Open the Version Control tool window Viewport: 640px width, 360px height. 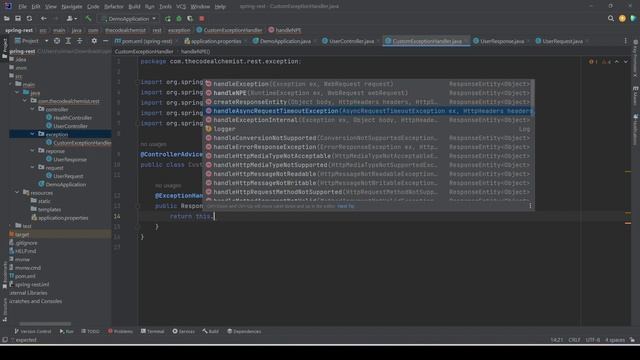click(32, 331)
